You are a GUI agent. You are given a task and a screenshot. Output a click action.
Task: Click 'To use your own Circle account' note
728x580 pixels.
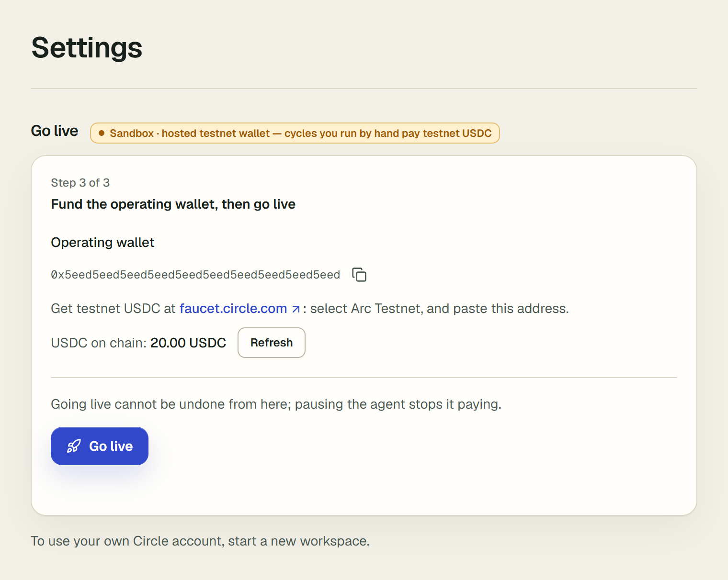(x=200, y=541)
